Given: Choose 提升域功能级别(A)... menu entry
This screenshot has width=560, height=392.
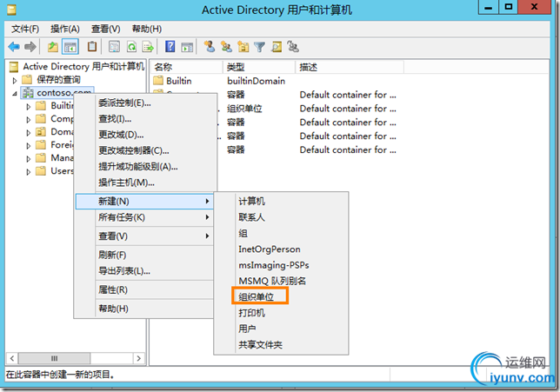Looking at the screenshot, I should 145,167.
